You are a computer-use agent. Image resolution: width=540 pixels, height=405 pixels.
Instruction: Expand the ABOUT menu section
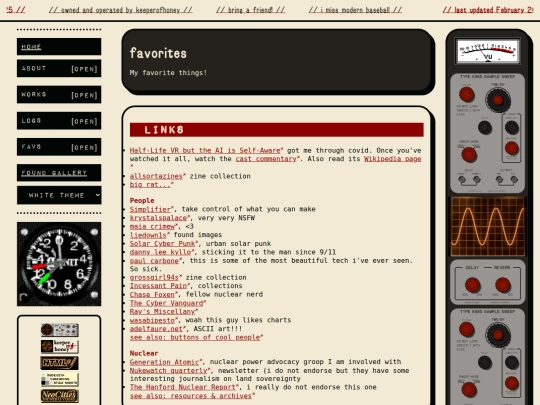[x=59, y=69]
